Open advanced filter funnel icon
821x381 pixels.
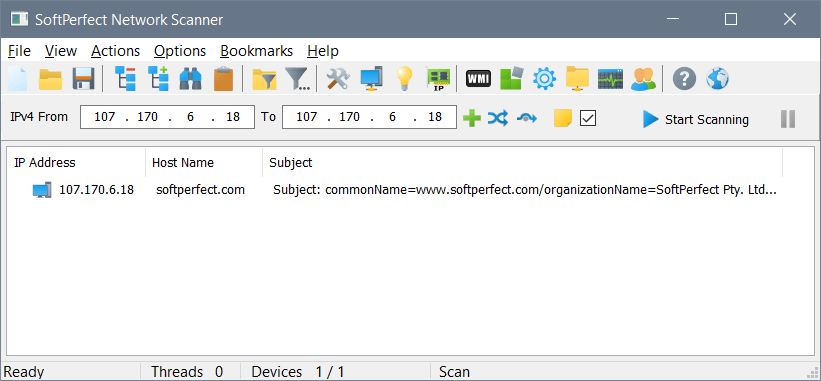[x=298, y=79]
